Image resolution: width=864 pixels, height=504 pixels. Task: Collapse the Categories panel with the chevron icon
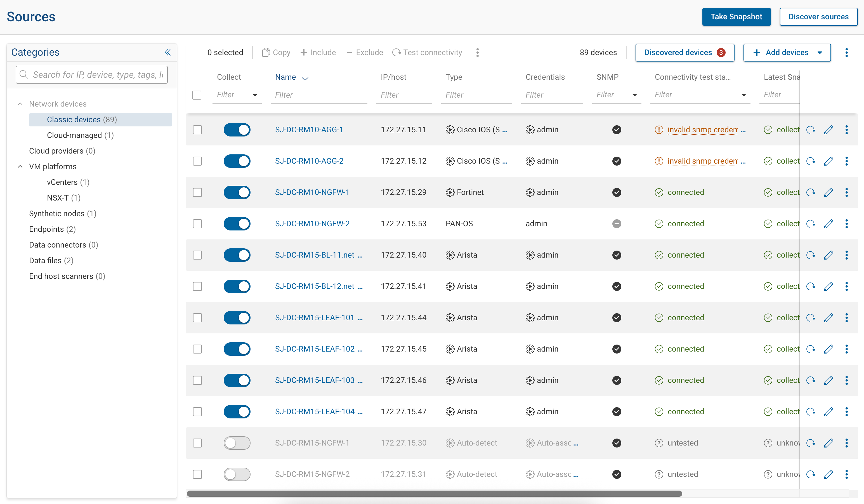pos(168,52)
